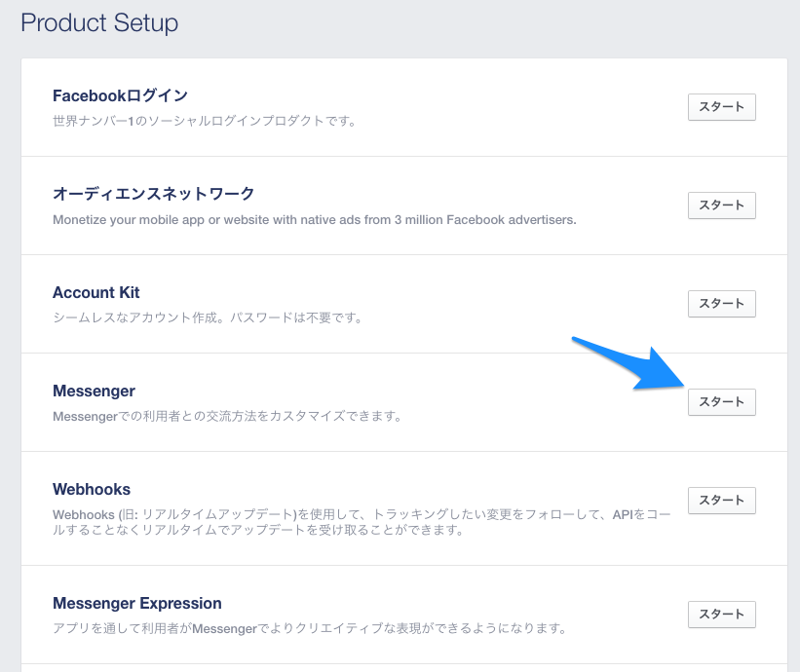Click the Messenger Expression heading
The height and width of the screenshot is (672, 800).
click(x=137, y=603)
